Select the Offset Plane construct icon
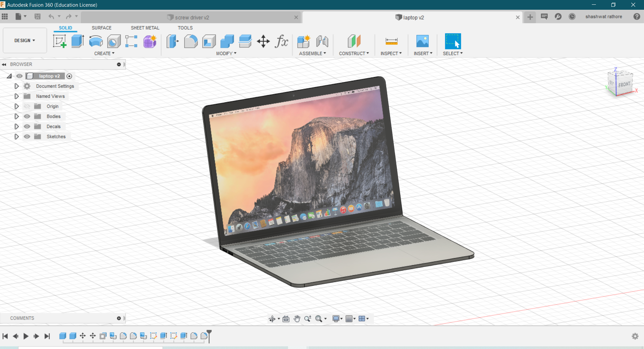This screenshot has height=349, width=644. [354, 41]
